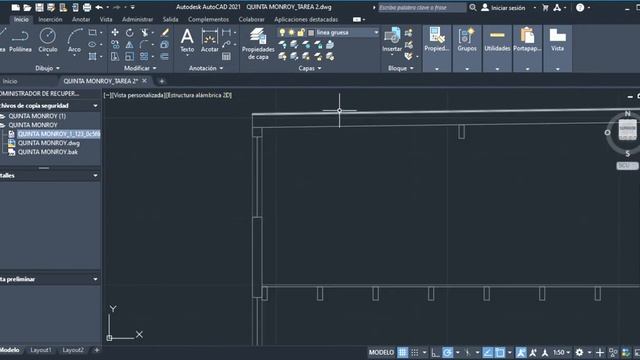Switch to the Inicio file tab
640x360 pixels.
10,81
